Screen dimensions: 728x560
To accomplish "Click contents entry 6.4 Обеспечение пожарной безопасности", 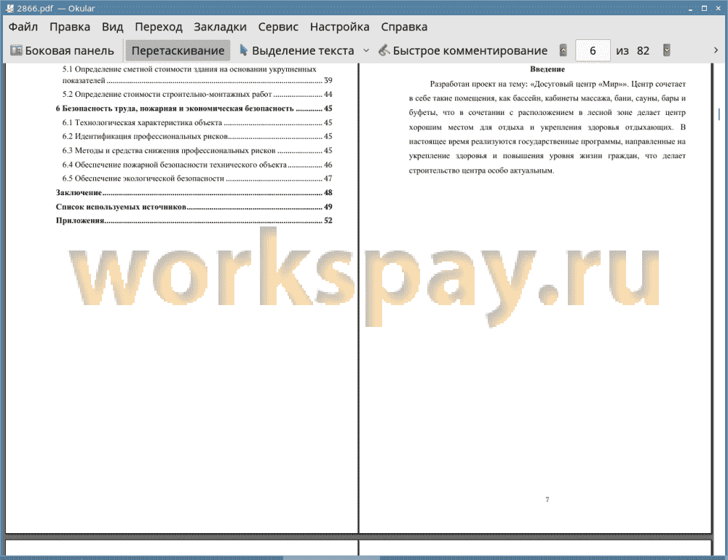I will click(197, 165).
